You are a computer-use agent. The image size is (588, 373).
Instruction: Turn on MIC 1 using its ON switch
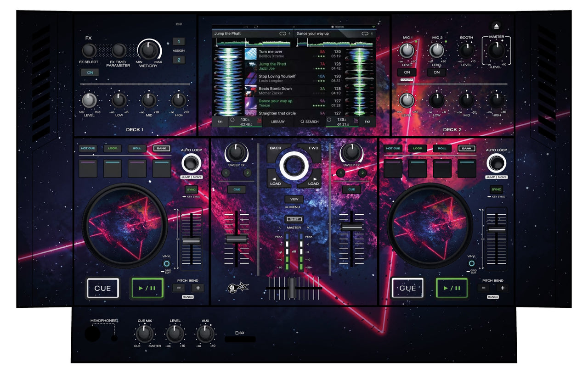[x=406, y=72]
